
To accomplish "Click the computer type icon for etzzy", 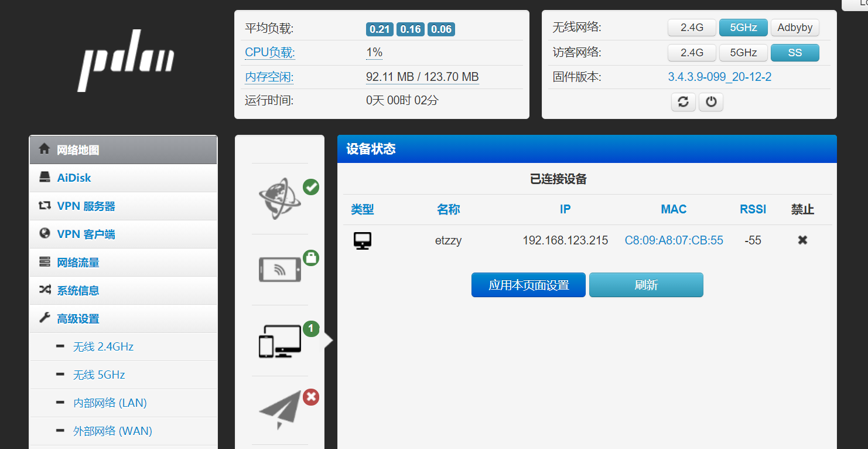I will point(363,240).
